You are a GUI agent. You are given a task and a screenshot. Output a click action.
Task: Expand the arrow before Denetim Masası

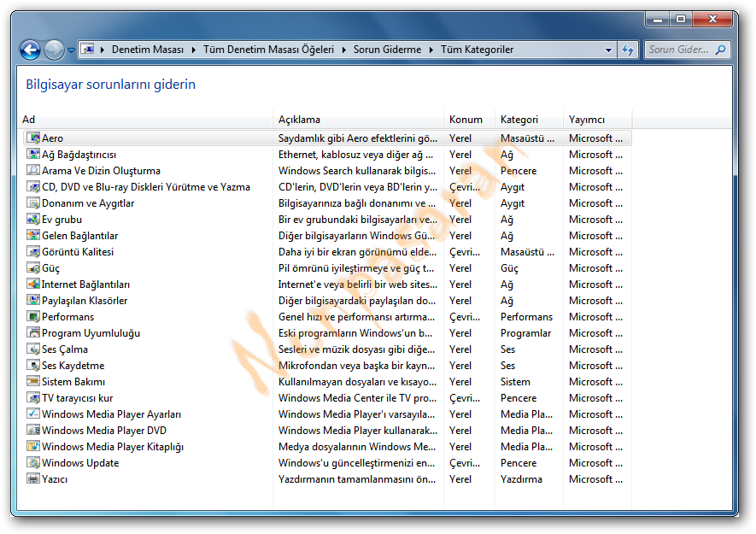coord(103,50)
